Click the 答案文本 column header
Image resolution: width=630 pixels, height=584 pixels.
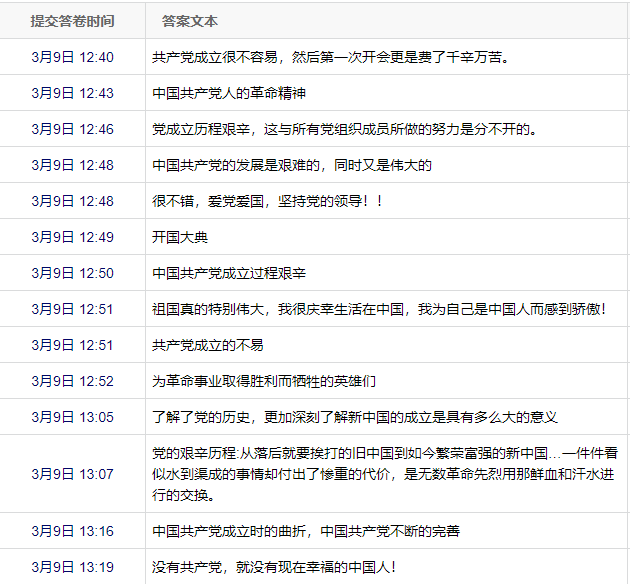[190, 21]
